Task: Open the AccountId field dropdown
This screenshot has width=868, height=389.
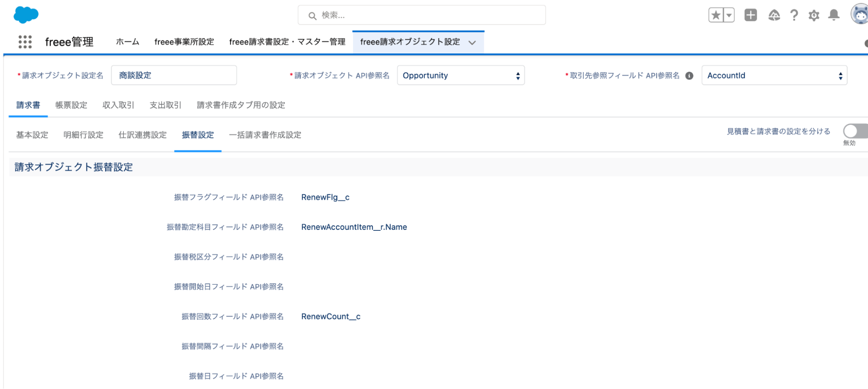Action: (x=774, y=75)
